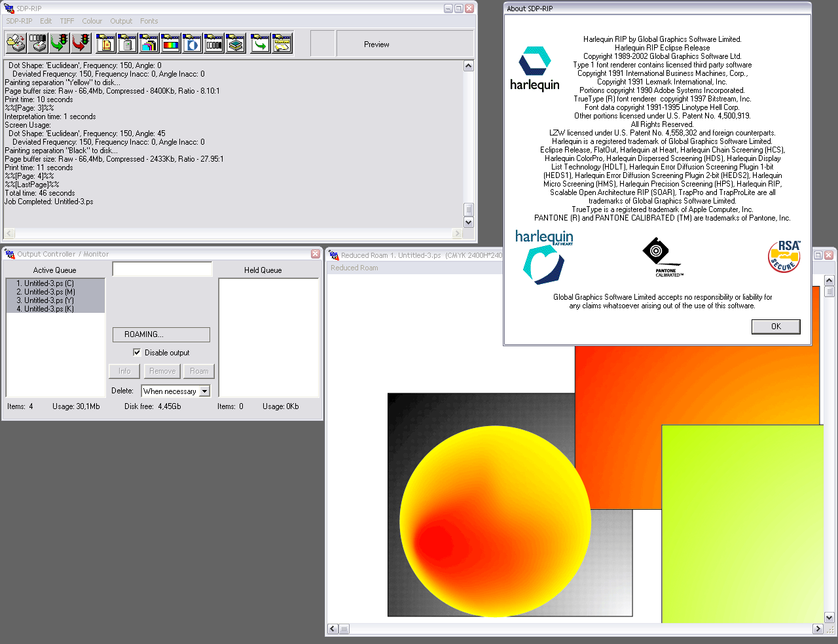
Task: Click the ROAMING... button
Action: click(x=161, y=334)
